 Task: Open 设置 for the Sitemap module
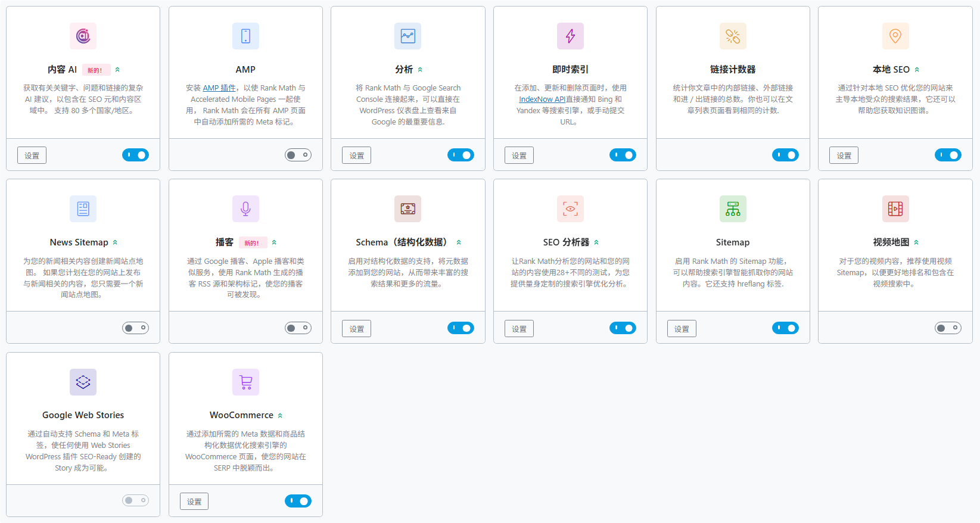tap(682, 329)
